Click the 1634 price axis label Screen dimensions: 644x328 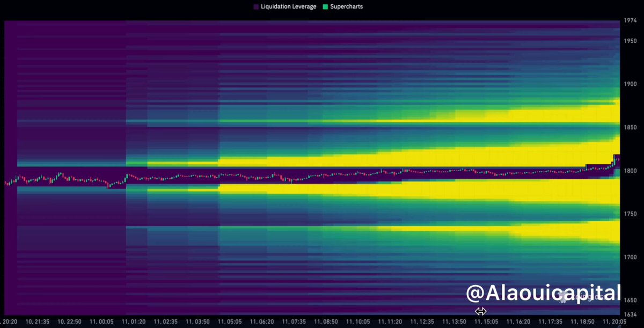pyautogui.click(x=630, y=314)
